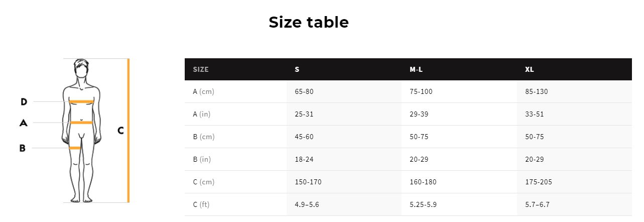The image size is (644, 222).
Task: Select the SIZE column header
Action: [201, 69]
